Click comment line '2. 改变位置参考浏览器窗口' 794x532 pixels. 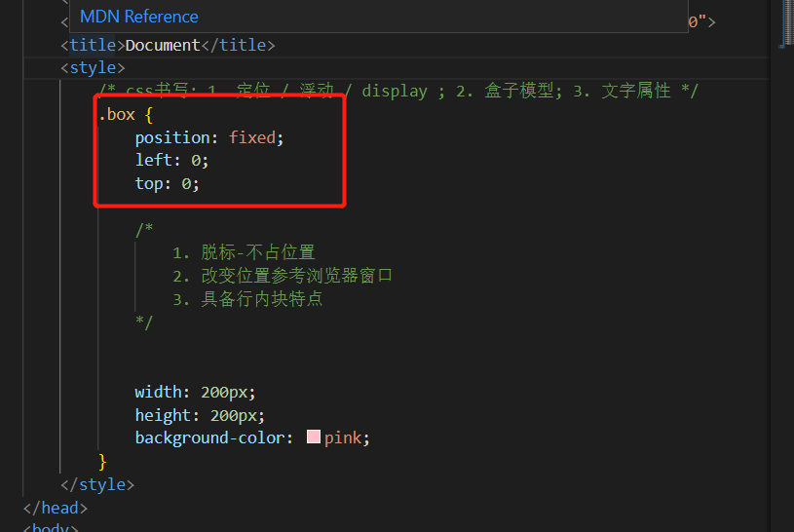tap(283, 276)
